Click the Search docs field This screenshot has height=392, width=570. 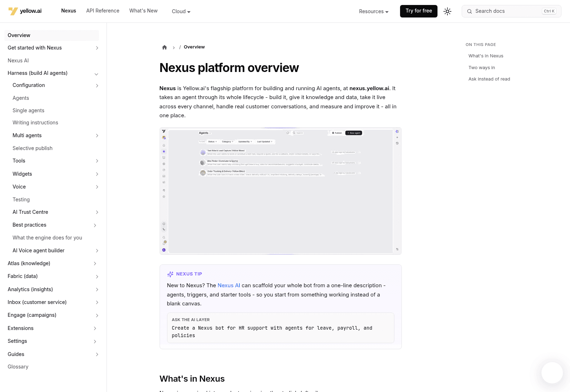(511, 11)
